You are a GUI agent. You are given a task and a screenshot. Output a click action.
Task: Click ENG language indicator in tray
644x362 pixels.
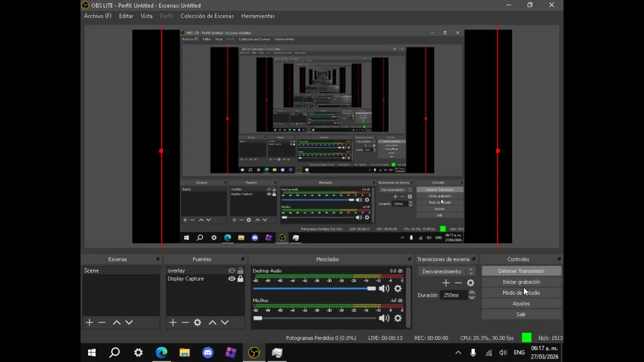pyautogui.click(x=519, y=352)
